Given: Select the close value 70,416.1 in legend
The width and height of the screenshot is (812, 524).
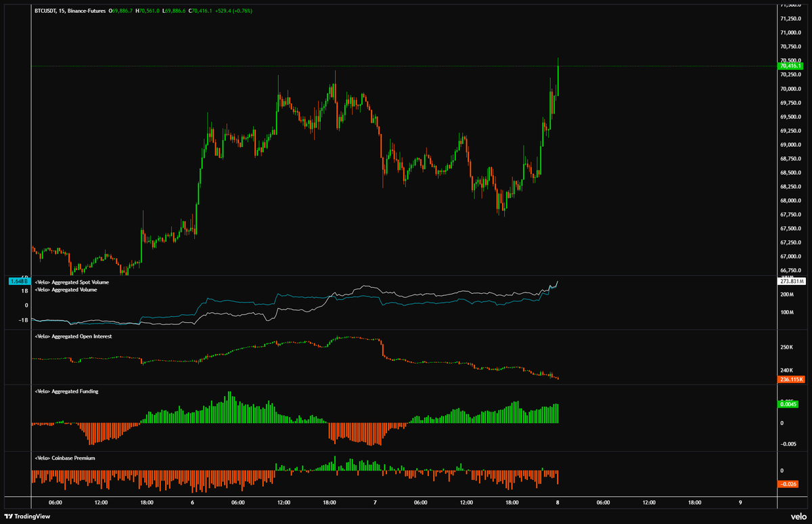Looking at the screenshot, I should (x=202, y=12).
